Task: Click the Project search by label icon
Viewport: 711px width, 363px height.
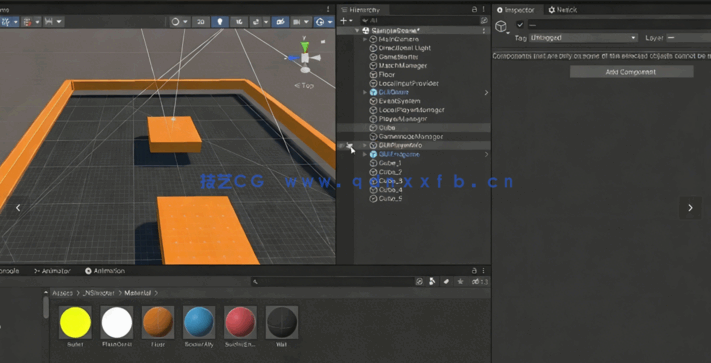Action: [x=446, y=282]
